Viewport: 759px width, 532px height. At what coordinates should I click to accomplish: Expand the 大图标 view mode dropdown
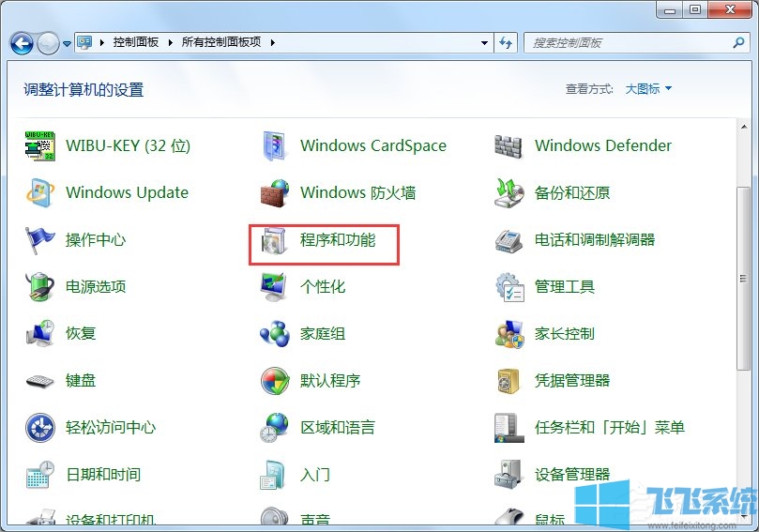click(x=648, y=89)
